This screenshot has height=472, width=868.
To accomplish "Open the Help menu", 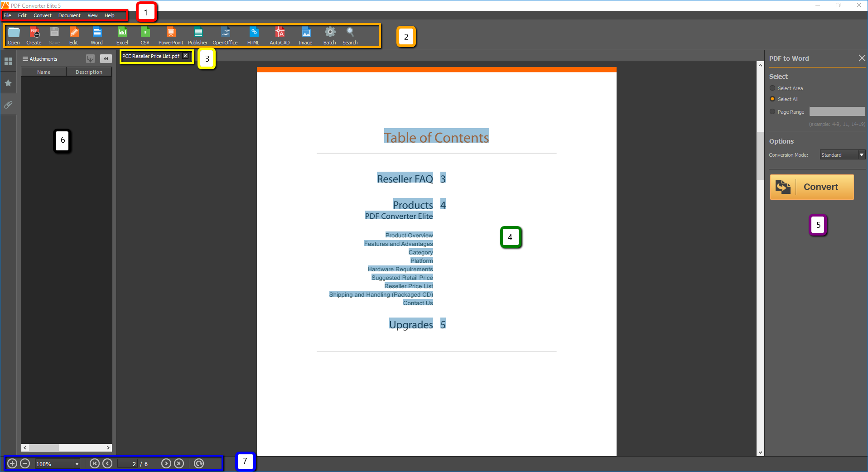I will click(110, 15).
